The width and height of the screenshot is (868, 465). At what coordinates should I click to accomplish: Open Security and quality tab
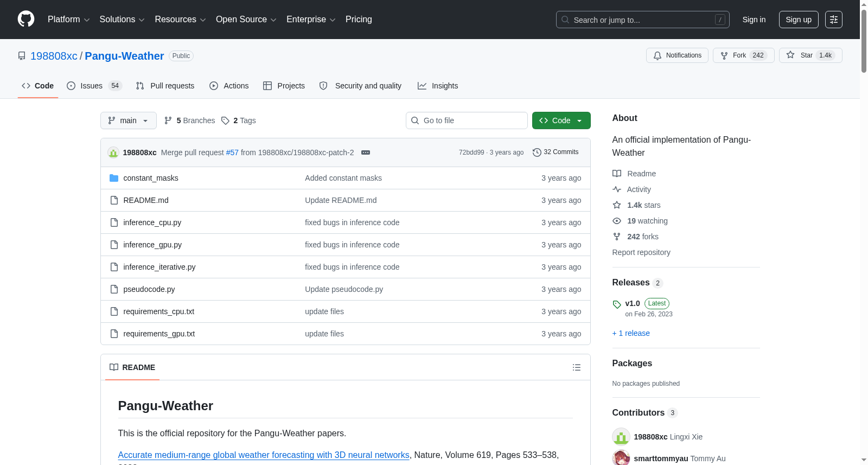coord(361,86)
